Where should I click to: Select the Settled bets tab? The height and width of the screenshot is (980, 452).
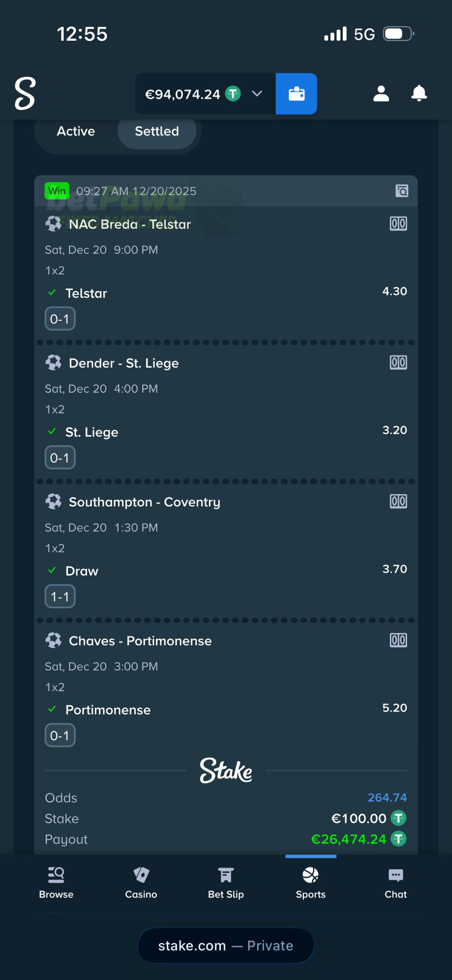coord(157,131)
